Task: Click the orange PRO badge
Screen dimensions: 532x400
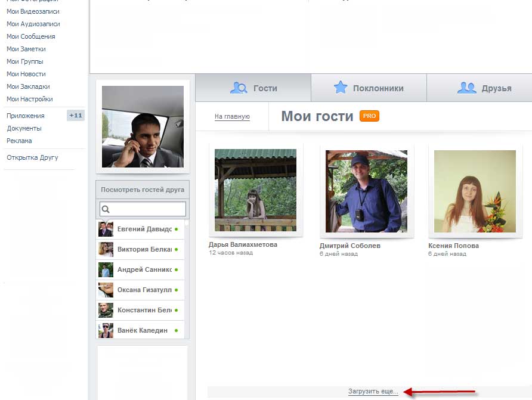Action: [x=369, y=116]
